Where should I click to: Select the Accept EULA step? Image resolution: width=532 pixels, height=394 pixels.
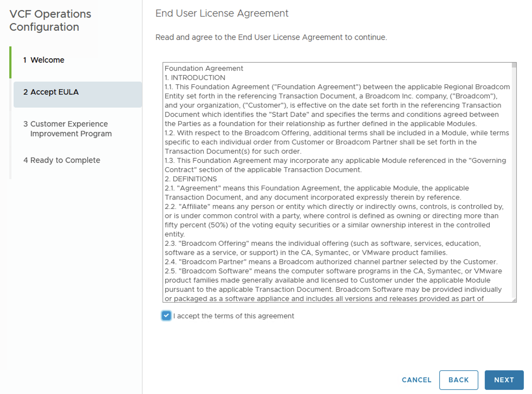click(x=54, y=92)
